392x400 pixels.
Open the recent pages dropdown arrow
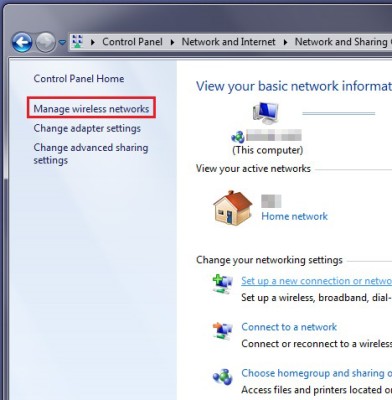click(62, 42)
